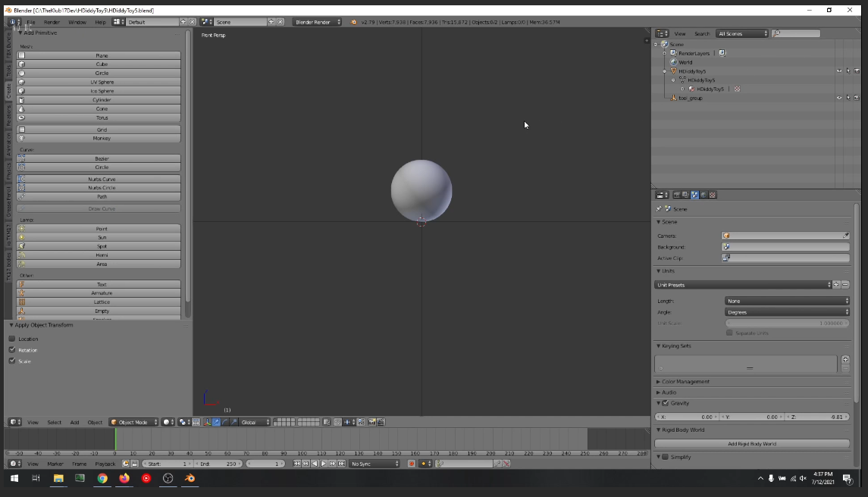Image resolution: width=868 pixels, height=497 pixels.
Task: Open the Length units dropdown
Action: coord(787,301)
